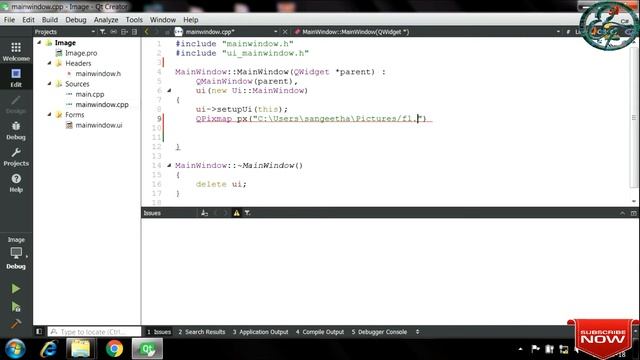Screen dimensions: 640x360
Task: Jump to previous issue arrow
Action: tap(216, 213)
